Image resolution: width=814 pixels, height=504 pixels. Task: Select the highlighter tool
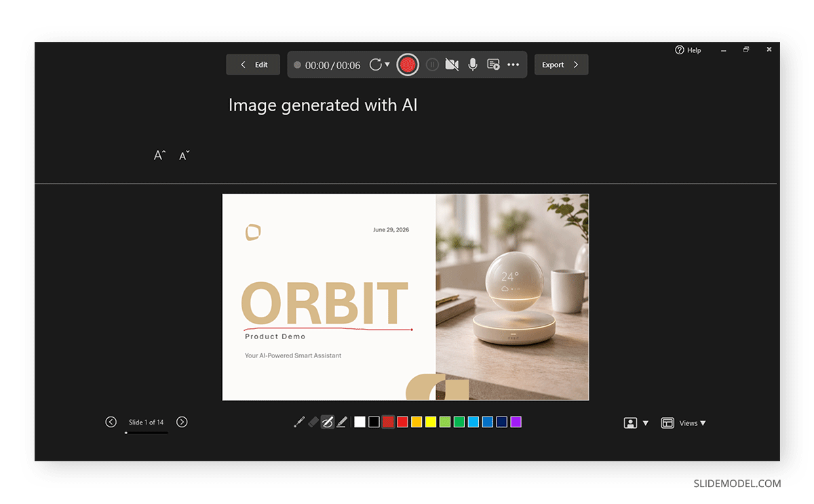(x=342, y=422)
